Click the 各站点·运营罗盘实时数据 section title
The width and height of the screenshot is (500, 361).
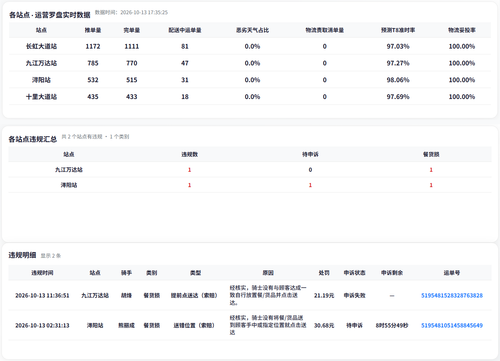50,15
